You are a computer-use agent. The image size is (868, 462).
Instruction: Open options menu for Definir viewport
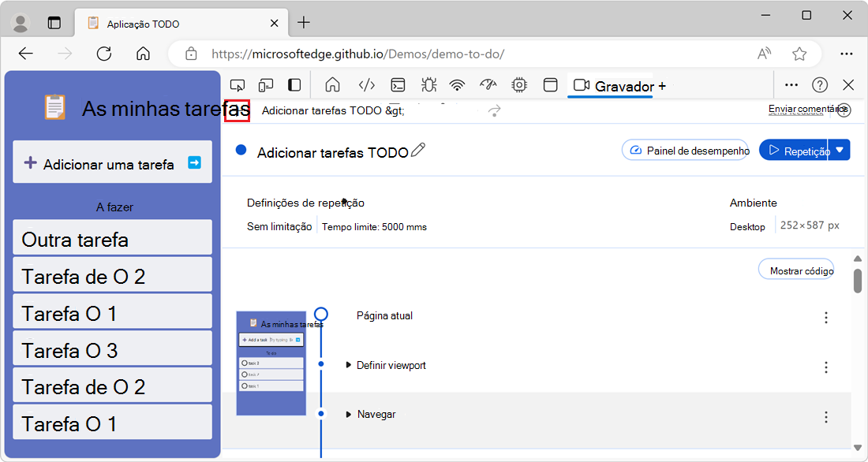pos(826,367)
